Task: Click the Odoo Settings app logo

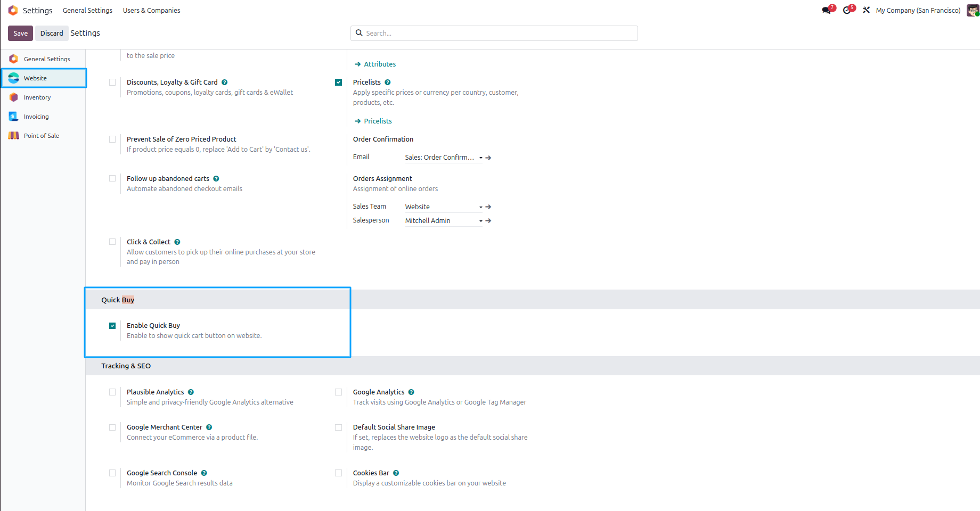Action: 13,10
